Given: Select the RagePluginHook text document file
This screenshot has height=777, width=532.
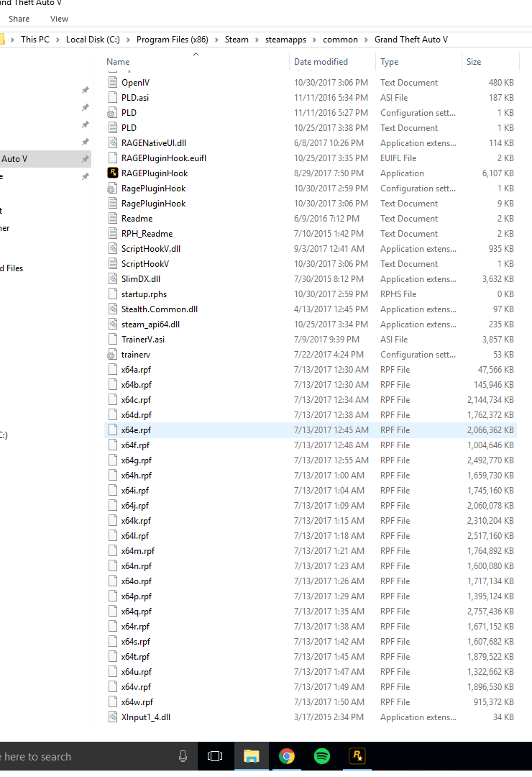Looking at the screenshot, I should point(311,203).
